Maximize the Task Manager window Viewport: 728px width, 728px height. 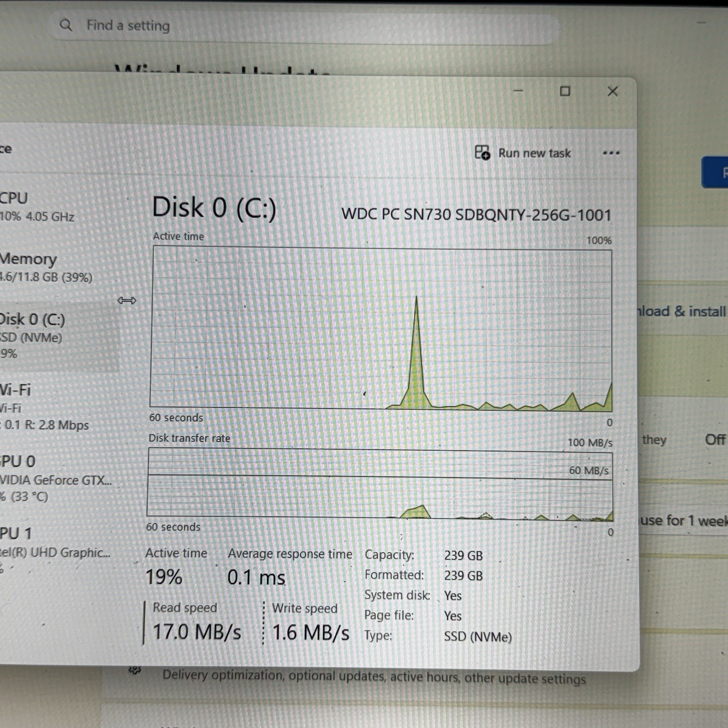pos(565,91)
